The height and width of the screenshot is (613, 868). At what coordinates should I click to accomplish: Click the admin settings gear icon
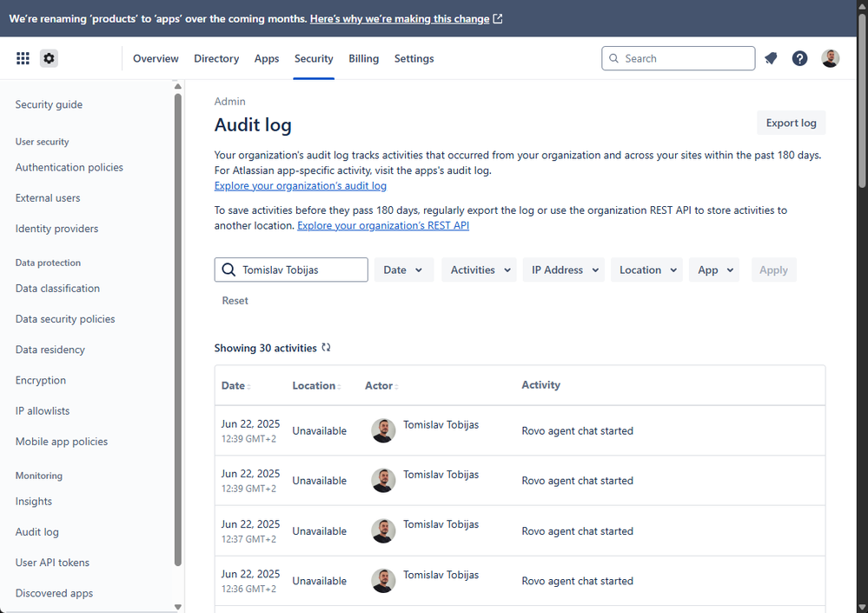(x=49, y=58)
